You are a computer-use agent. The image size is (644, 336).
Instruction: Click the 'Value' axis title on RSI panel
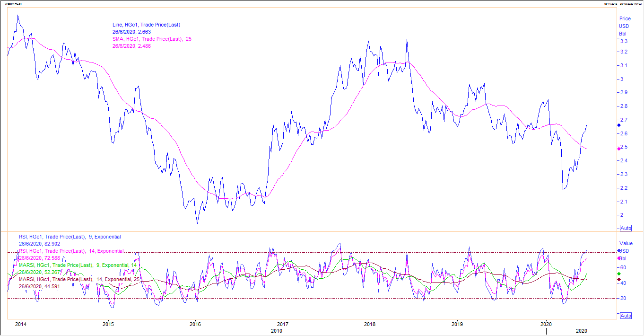(626, 243)
